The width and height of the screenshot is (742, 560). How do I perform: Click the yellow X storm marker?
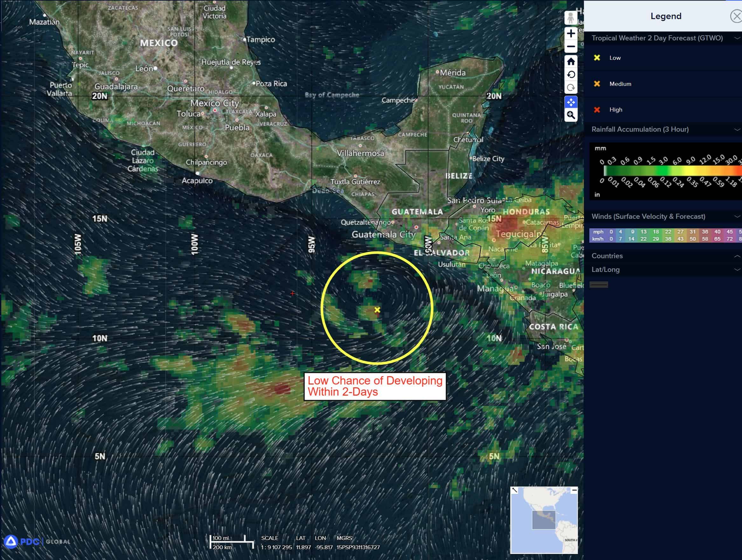tap(377, 310)
